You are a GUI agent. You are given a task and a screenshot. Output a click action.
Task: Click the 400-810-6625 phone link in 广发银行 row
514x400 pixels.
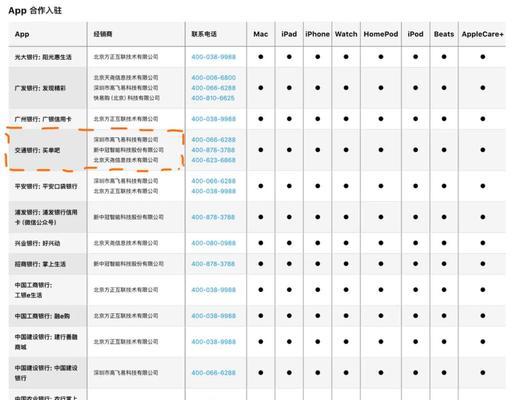[213, 98]
